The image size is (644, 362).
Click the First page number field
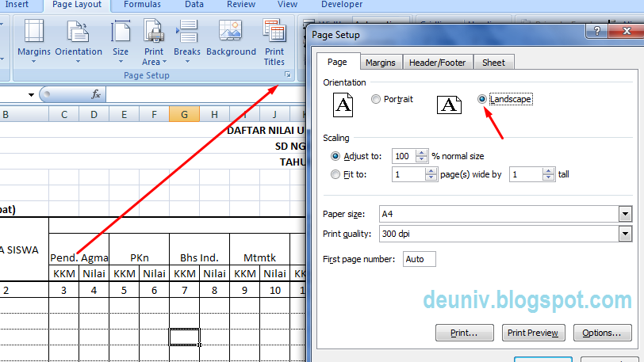click(x=420, y=259)
